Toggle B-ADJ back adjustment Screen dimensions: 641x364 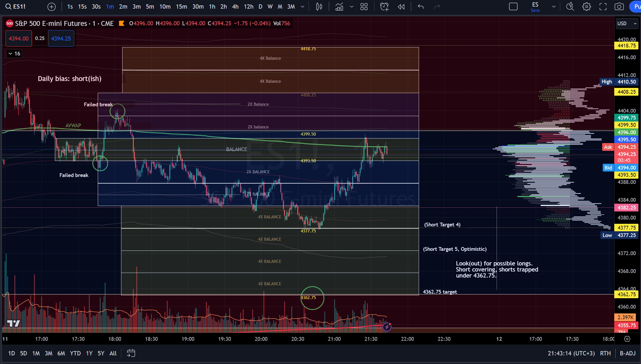tap(627, 353)
